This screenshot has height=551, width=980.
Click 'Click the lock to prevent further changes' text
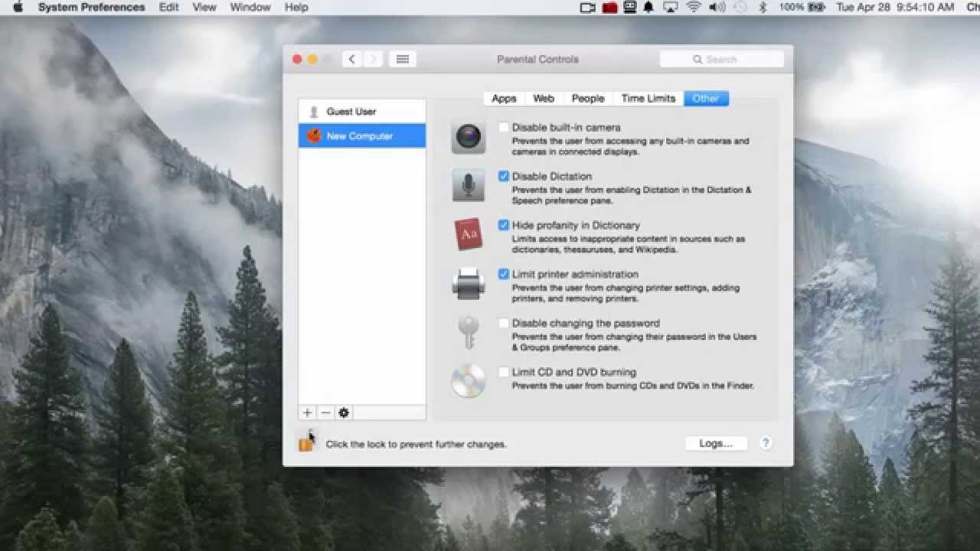[x=416, y=445]
